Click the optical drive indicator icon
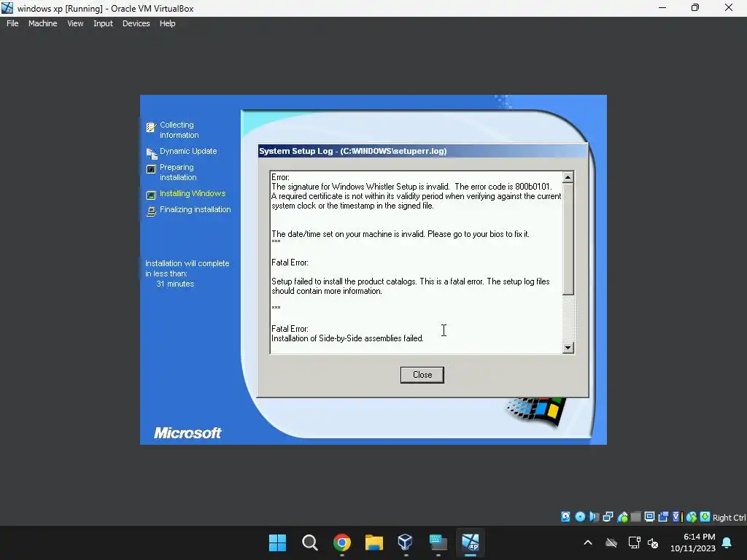 tap(580, 517)
